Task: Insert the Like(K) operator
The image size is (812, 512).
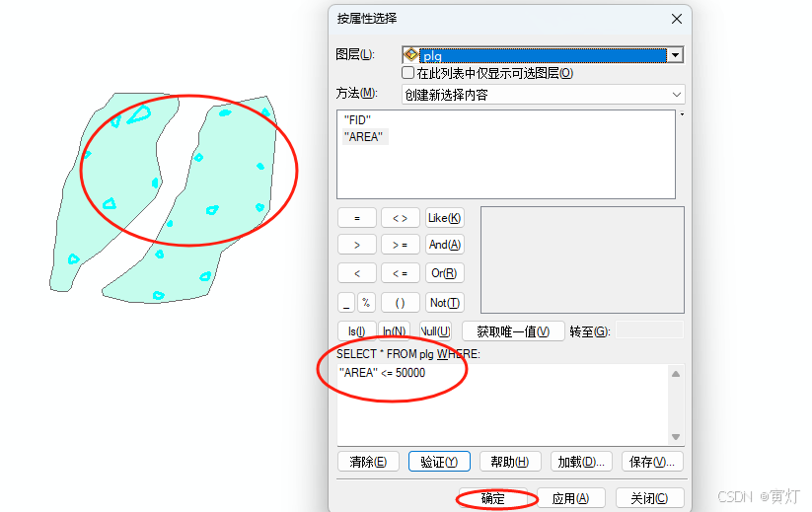Action: [x=444, y=218]
